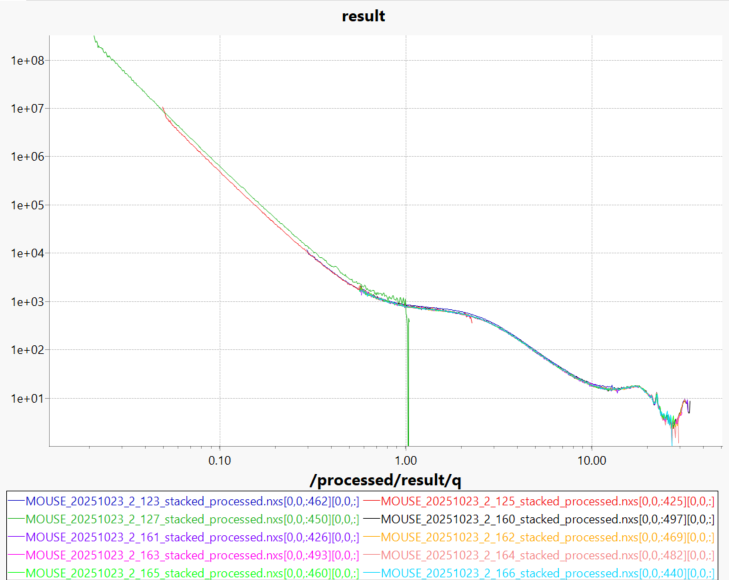Image resolution: width=729 pixels, height=580 pixels.
Task: Click the plot title 'result'
Action: point(363,16)
